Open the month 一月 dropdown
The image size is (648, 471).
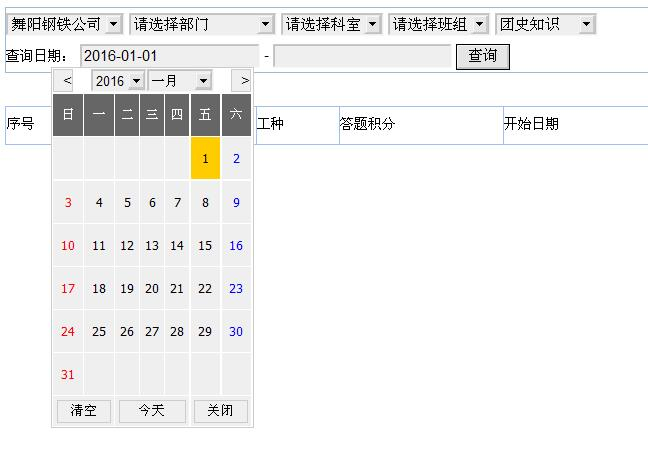(x=179, y=80)
